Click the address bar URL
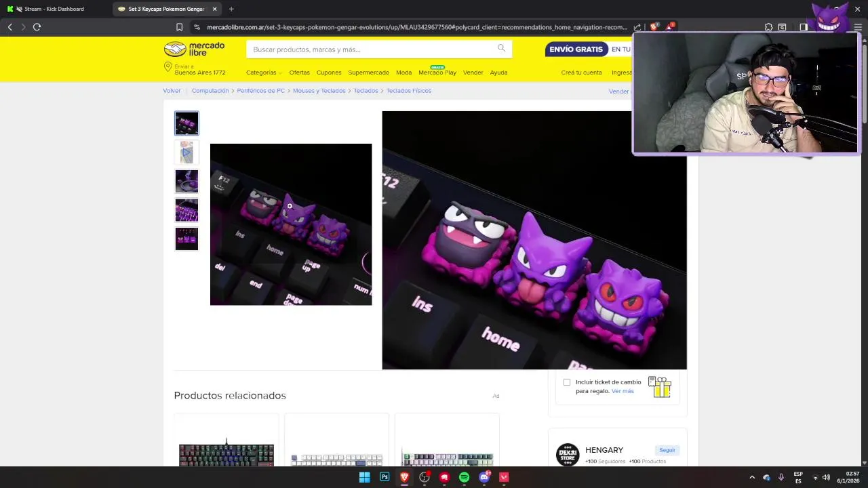Viewport: 868px width, 488px height. [x=416, y=27]
